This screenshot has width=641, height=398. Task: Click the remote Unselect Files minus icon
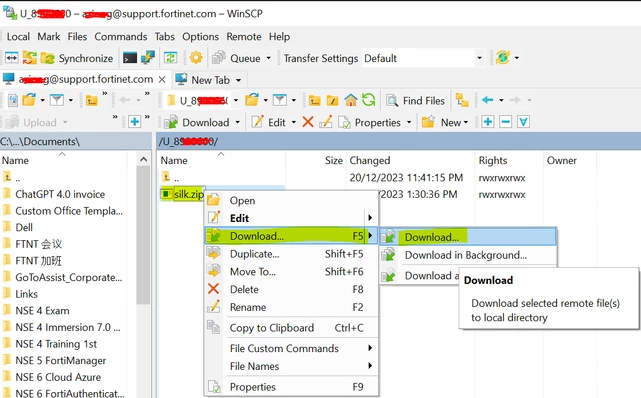[x=505, y=121]
